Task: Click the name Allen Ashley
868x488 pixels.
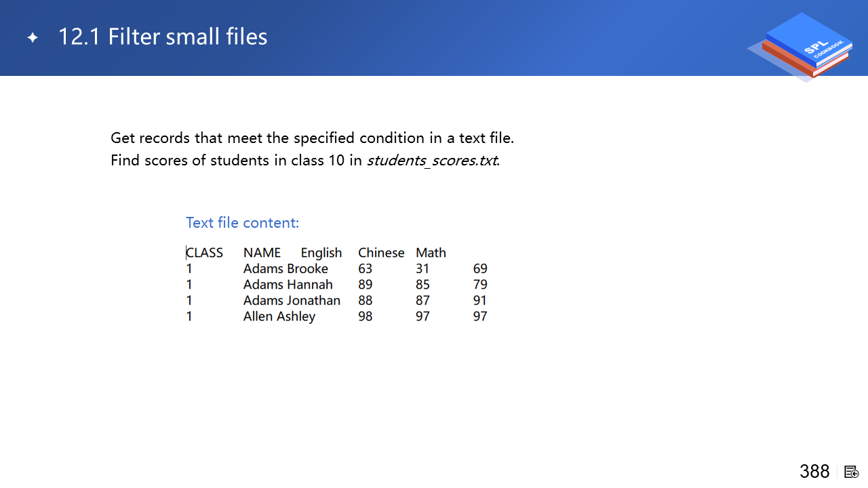Action: coord(279,317)
